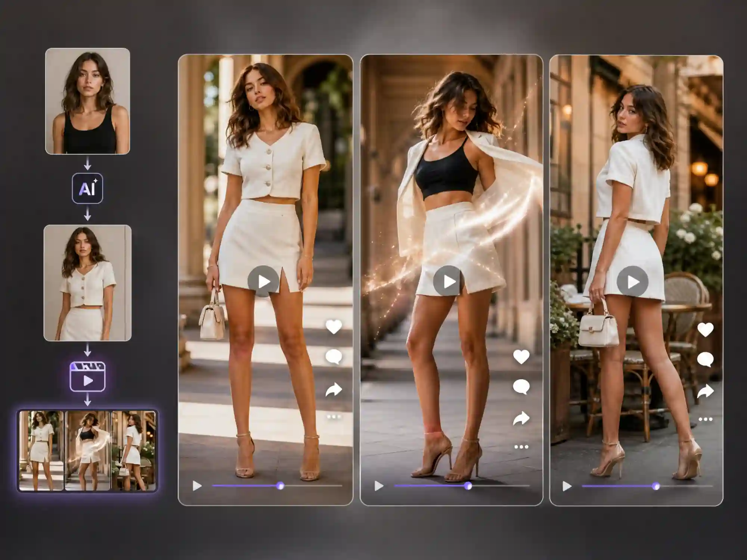747x560 pixels.
Task: Play the third video using center button
Action: (x=633, y=281)
